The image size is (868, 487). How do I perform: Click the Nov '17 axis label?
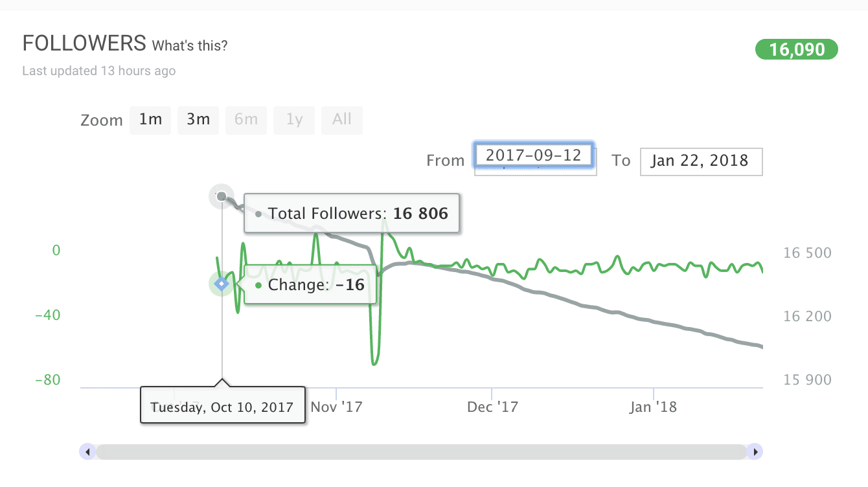(x=337, y=407)
